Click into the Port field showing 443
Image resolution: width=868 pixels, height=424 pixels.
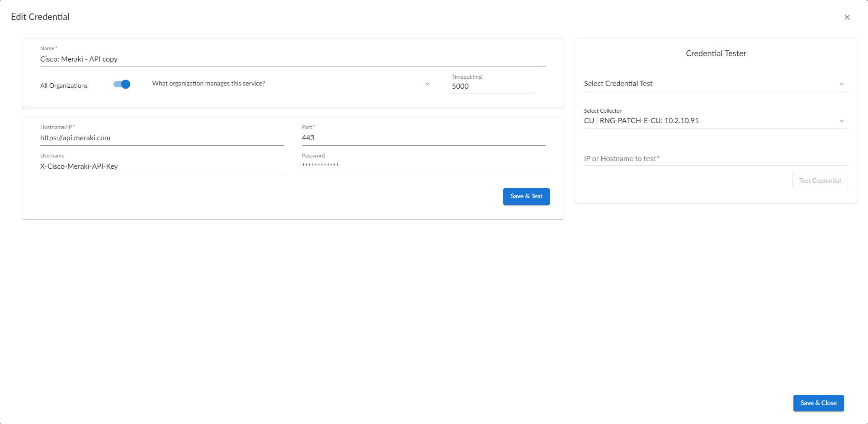pos(423,138)
